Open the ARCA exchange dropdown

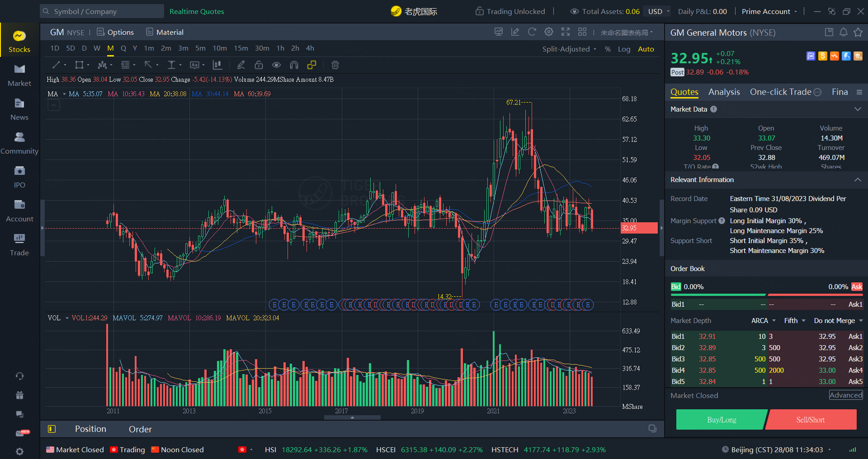point(764,320)
